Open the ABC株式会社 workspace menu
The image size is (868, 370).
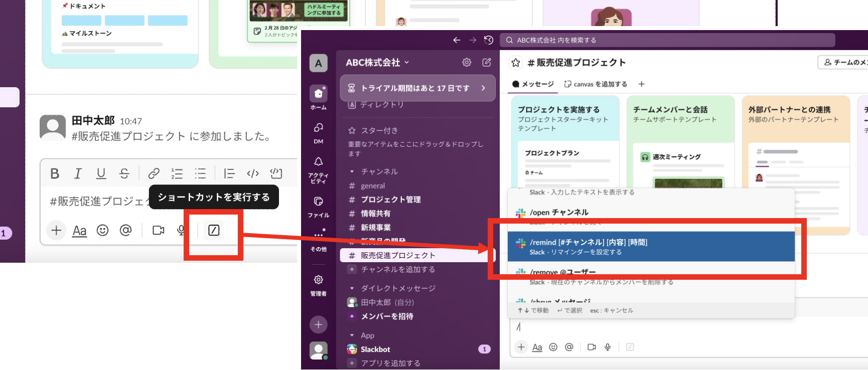pos(377,63)
